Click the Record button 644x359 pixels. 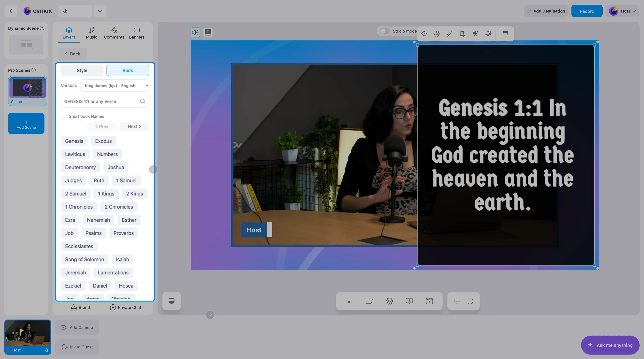point(587,11)
